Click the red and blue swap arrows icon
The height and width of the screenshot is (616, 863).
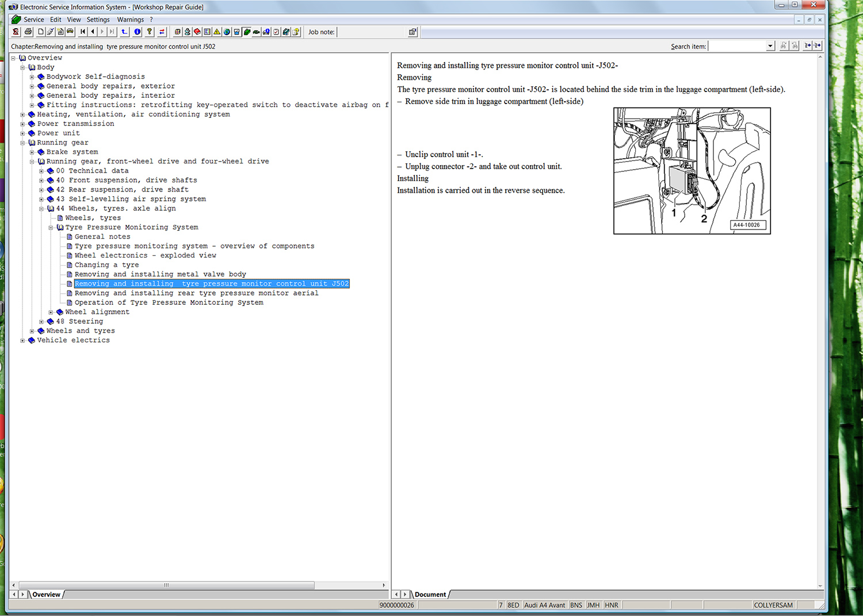(x=162, y=32)
